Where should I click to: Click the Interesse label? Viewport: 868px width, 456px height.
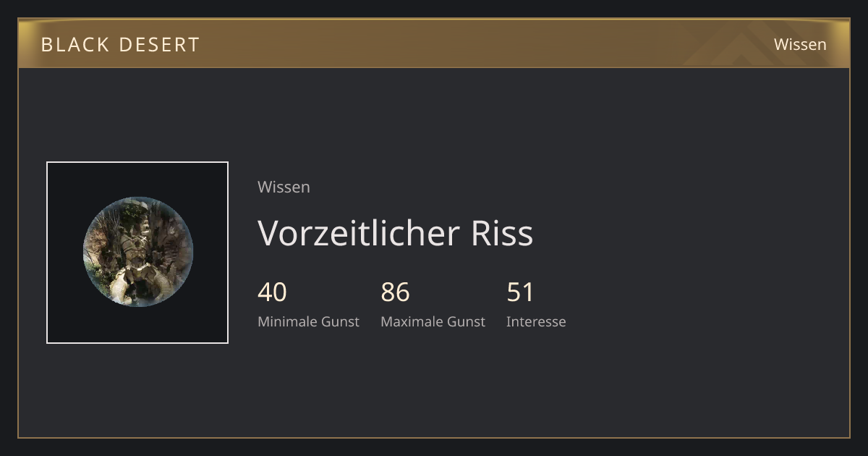click(536, 321)
